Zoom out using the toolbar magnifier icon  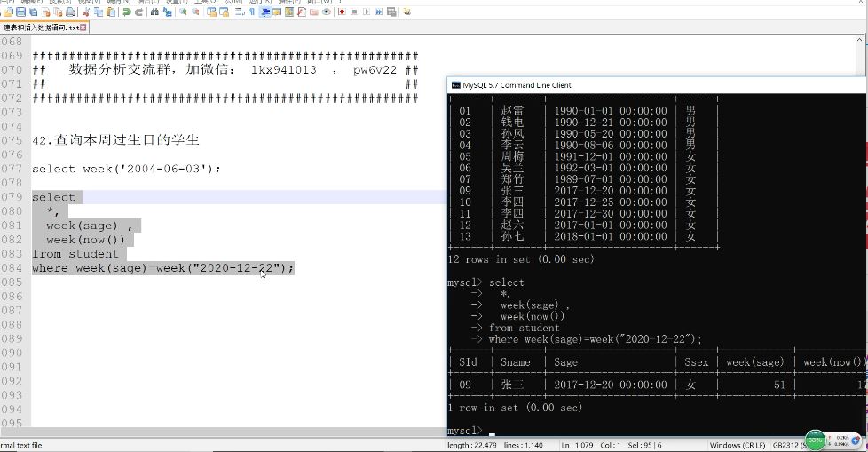coord(195,12)
